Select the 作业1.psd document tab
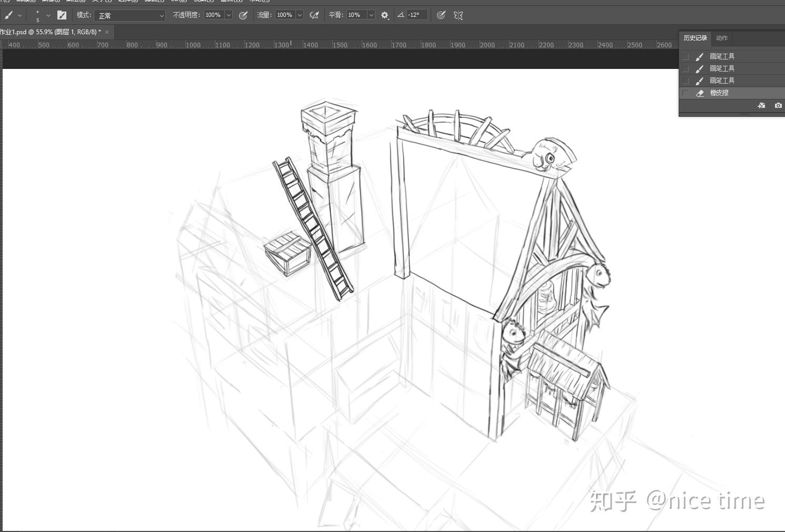Screen dimensions: 785x532 click(x=51, y=32)
